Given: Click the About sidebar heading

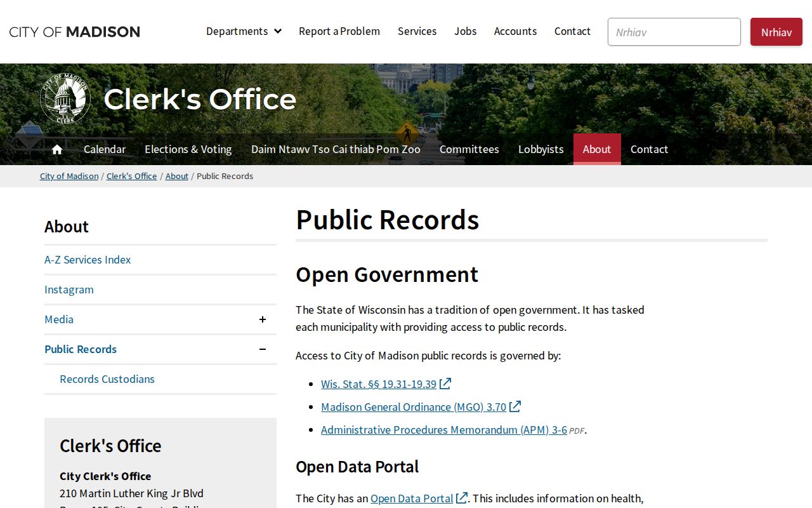Looking at the screenshot, I should click(x=67, y=227).
